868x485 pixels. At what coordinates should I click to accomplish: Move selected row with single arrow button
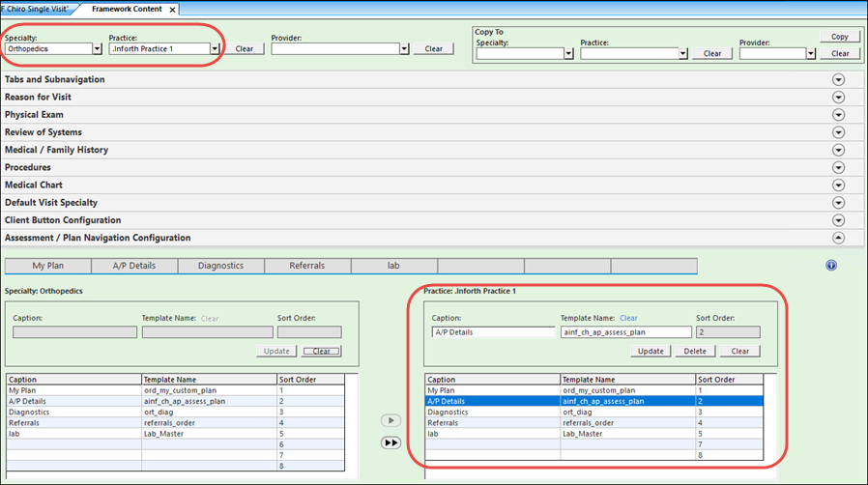(x=391, y=420)
